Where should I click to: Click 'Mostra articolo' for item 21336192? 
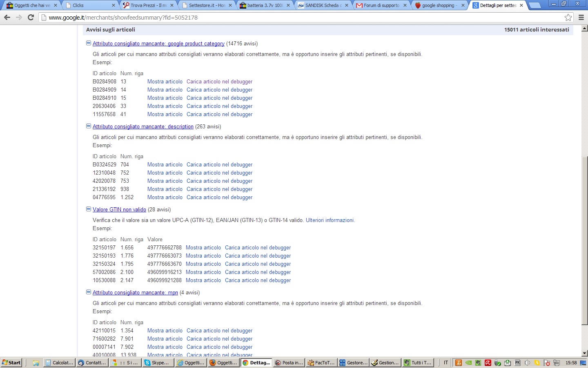(x=165, y=189)
